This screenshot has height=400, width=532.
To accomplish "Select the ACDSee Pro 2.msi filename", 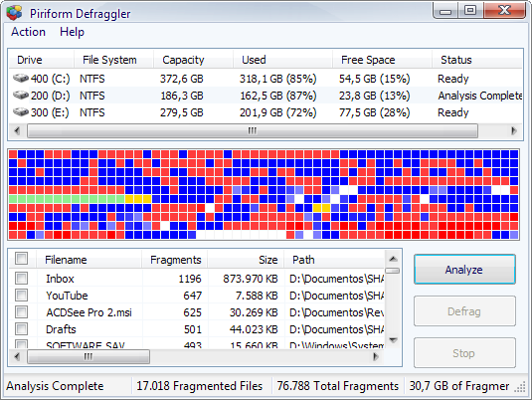I will coord(89,312).
